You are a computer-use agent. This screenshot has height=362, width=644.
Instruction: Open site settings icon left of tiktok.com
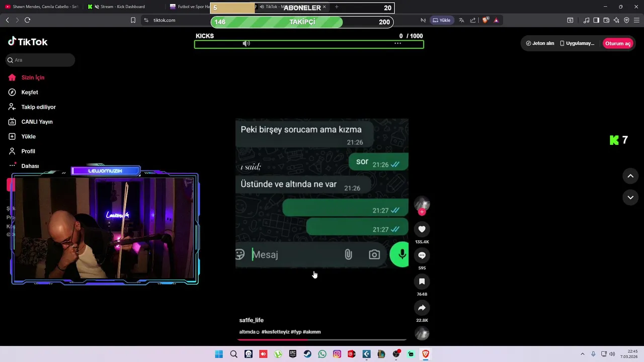(146, 20)
